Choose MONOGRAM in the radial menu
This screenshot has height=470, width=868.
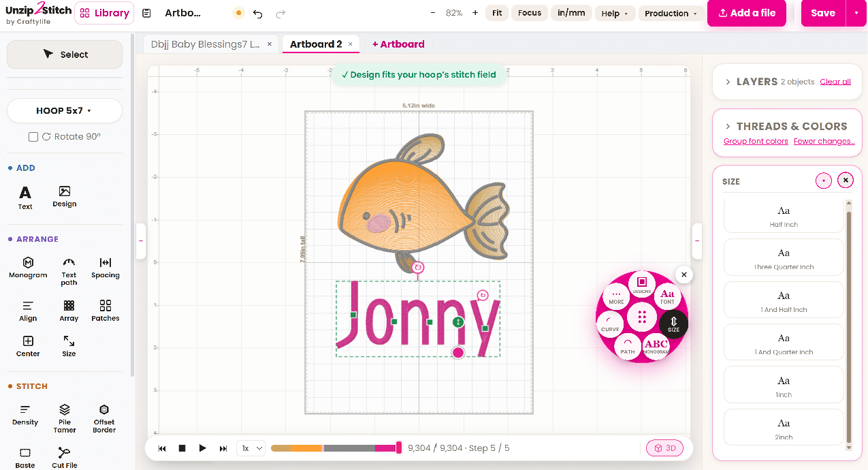656,346
